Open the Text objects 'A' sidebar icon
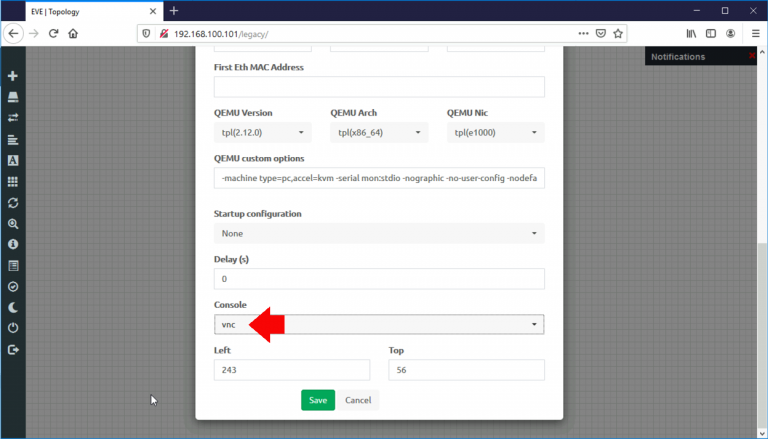 click(x=13, y=161)
